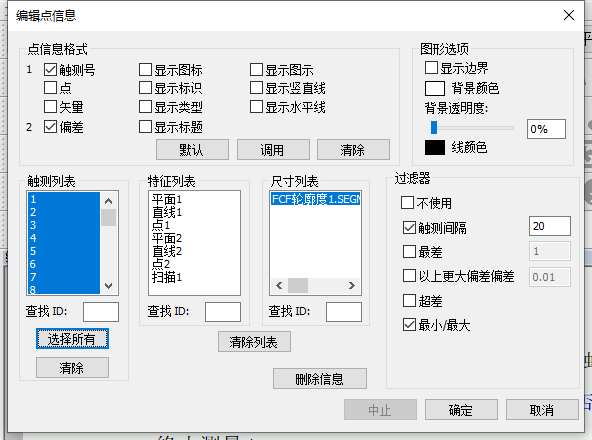Click 清除 in the 点信息格式 group
592x440 pixels.
point(353,150)
